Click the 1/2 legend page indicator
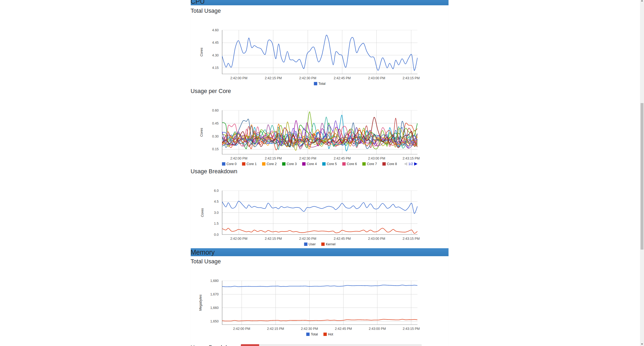644x346 pixels. tap(411, 164)
